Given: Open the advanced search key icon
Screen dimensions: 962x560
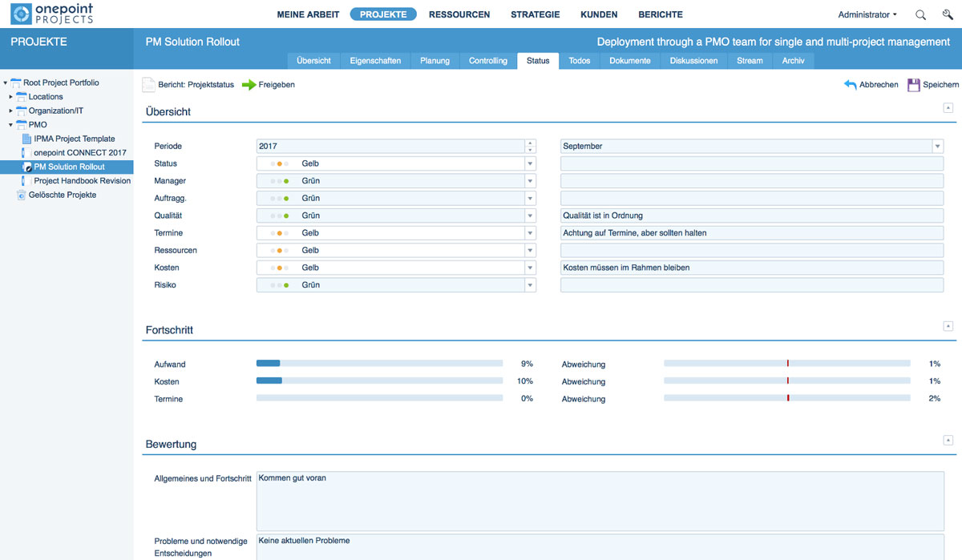Looking at the screenshot, I should click(947, 14).
